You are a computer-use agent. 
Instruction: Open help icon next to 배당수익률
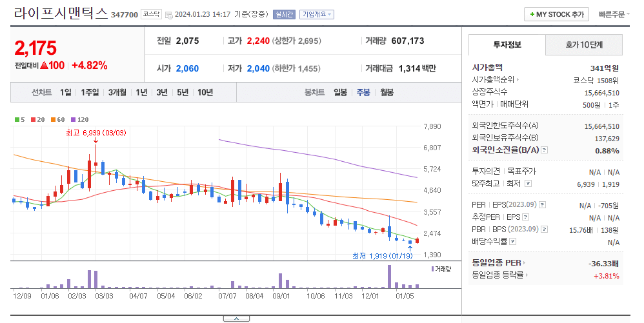tap(512, 241)
